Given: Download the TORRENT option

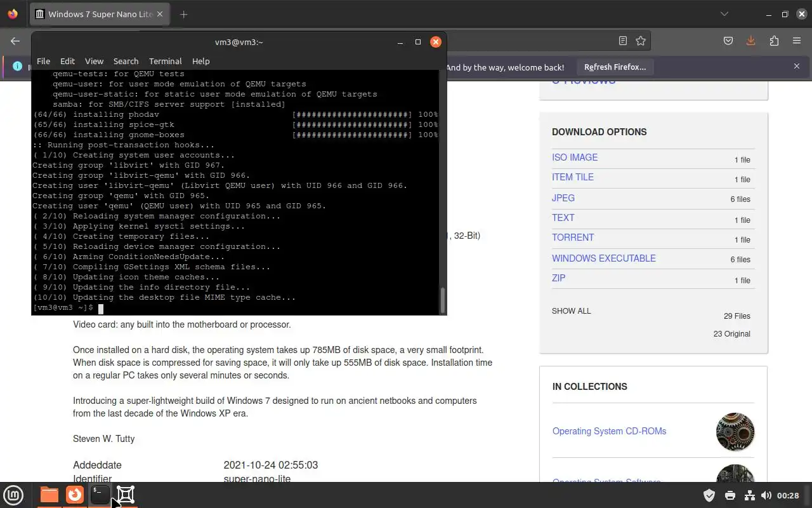Looking at the screenshot, I should 573,237.
